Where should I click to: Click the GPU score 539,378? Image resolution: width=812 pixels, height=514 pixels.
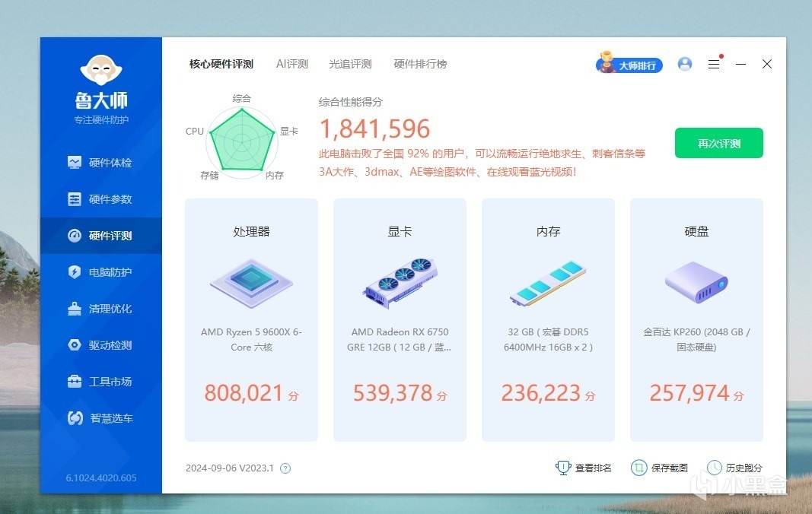pyautogui.click(x=392, y=393)
